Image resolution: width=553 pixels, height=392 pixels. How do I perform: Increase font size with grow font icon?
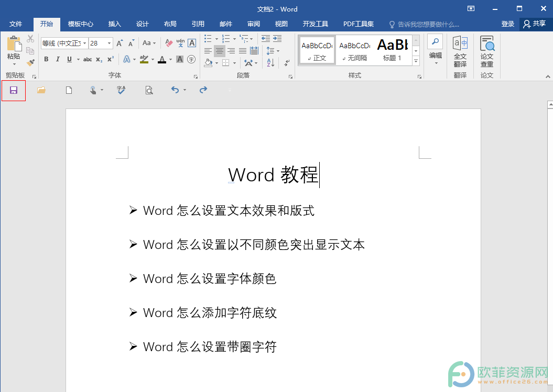click(120, 43)
